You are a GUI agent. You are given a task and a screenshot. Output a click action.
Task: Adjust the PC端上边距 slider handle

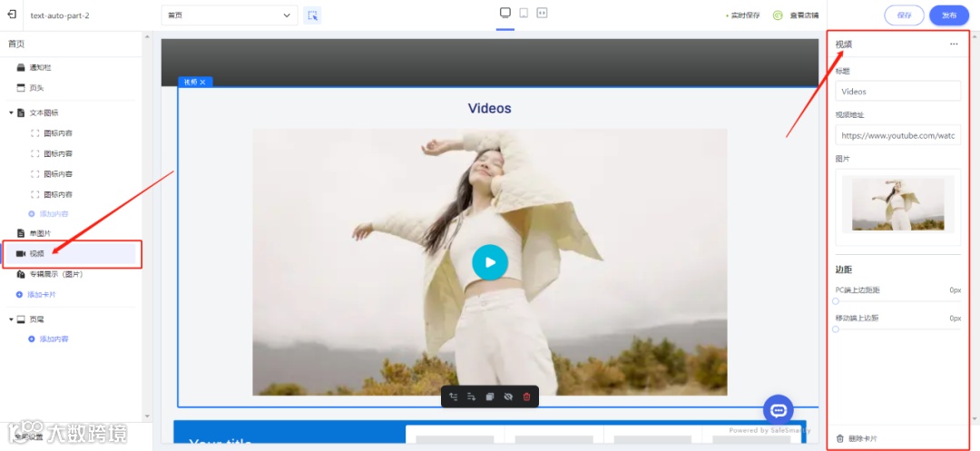(x=836, y=301)
